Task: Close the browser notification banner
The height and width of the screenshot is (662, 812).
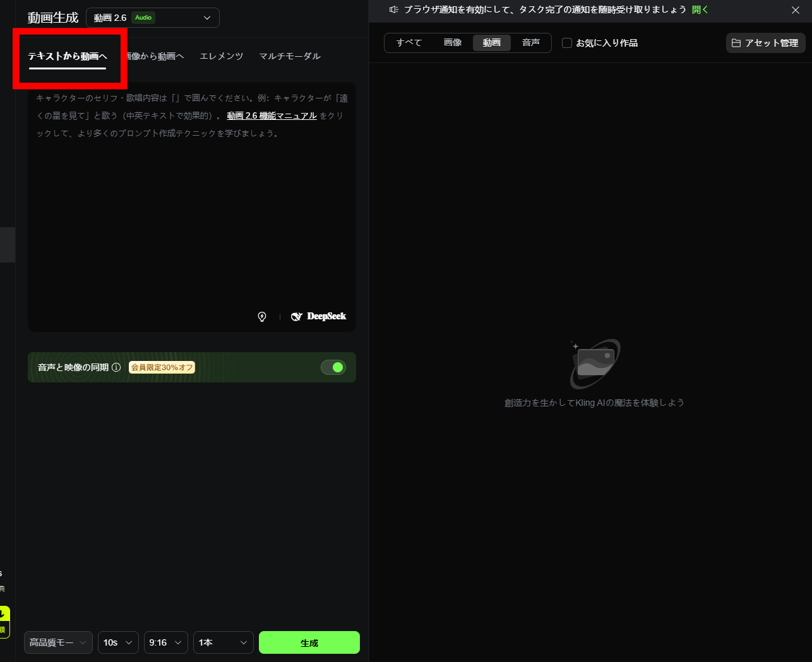Action: (x=795, y=10)
